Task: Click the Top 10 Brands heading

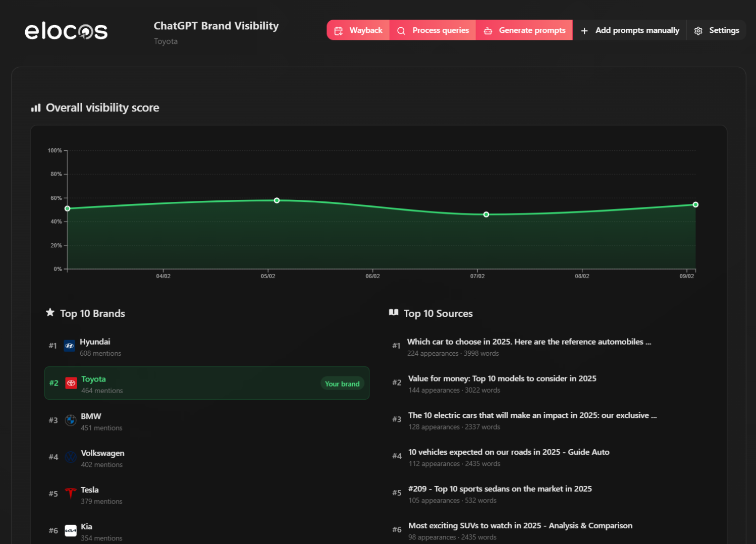Action: click(92, 313)
